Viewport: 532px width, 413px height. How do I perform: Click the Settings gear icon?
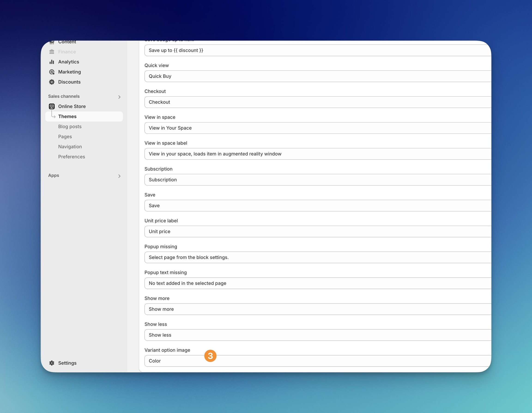(52, 363)
